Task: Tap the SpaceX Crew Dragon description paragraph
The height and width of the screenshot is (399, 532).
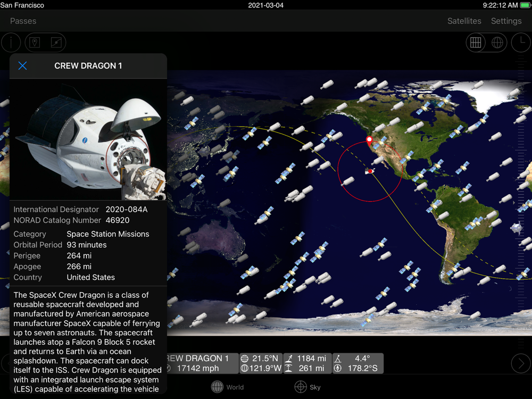Action: (88, 342)
